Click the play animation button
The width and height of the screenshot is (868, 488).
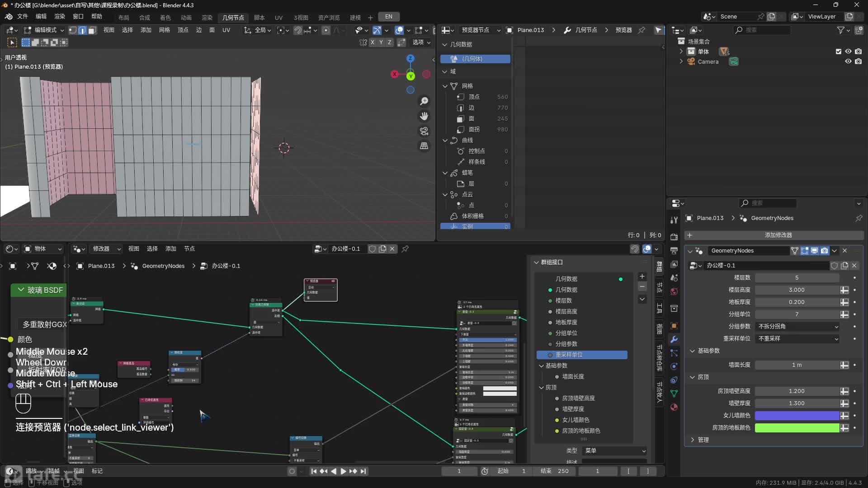(343, 471)
